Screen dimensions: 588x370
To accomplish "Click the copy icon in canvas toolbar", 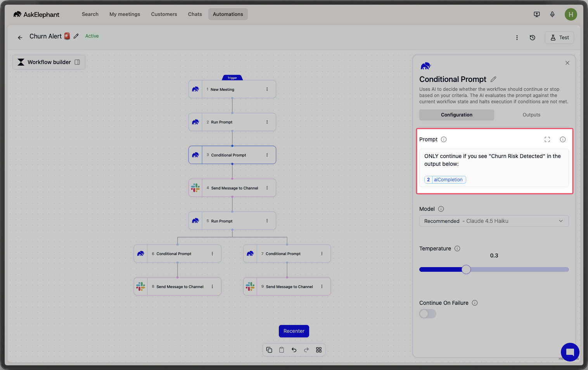I will 269,350.
